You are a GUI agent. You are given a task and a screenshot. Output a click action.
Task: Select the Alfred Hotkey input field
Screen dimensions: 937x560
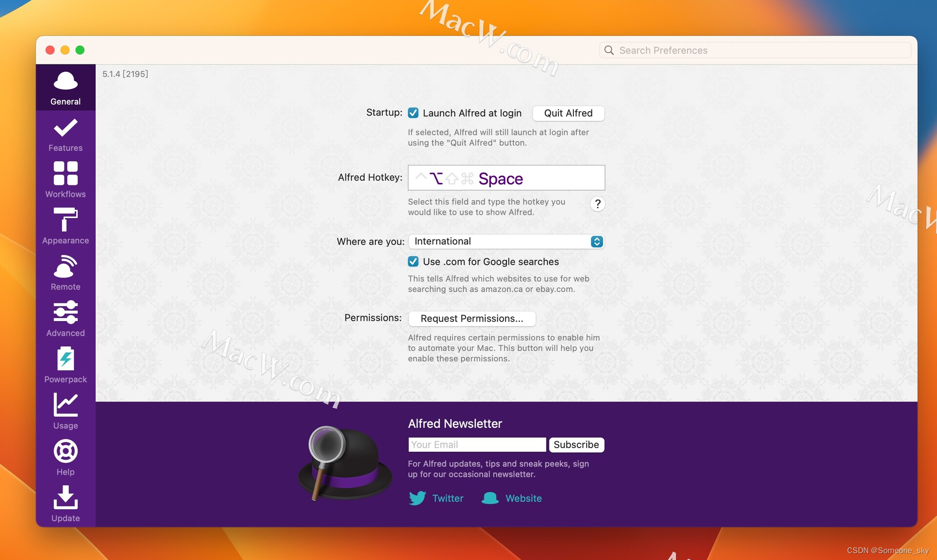[506, 178]
